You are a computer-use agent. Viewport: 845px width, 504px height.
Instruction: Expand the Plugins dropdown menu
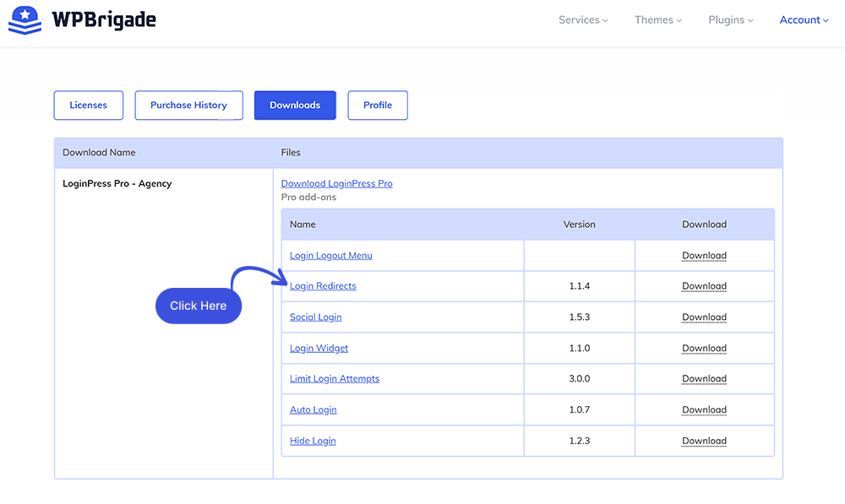[x=730, y=20]
